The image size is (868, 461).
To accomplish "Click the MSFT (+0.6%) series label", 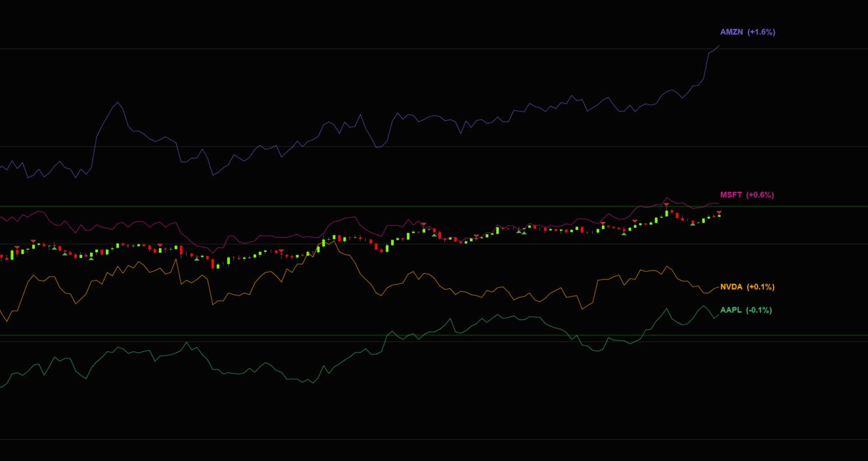I will (746, 194).
